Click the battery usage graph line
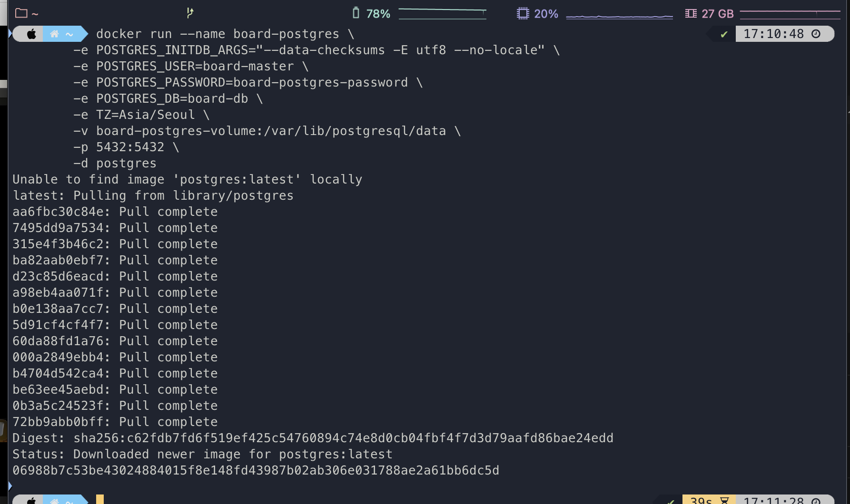The image size is (850, 504). click(x=442, y=13)
